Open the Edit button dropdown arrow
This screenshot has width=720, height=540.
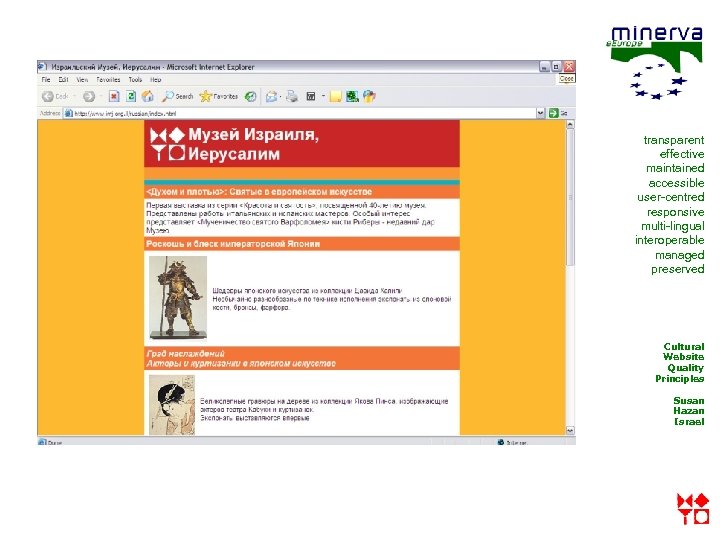pyautogui.click(x=323, y=96)
